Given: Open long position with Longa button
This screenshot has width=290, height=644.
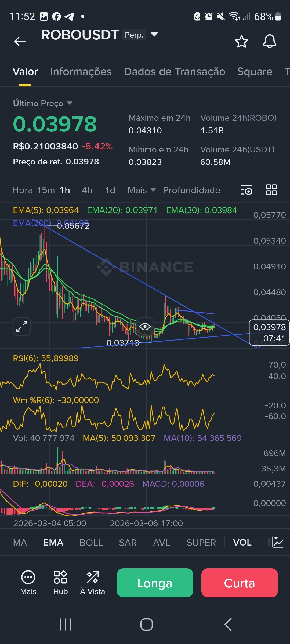Looking at the screenshot, I should 155,583.
